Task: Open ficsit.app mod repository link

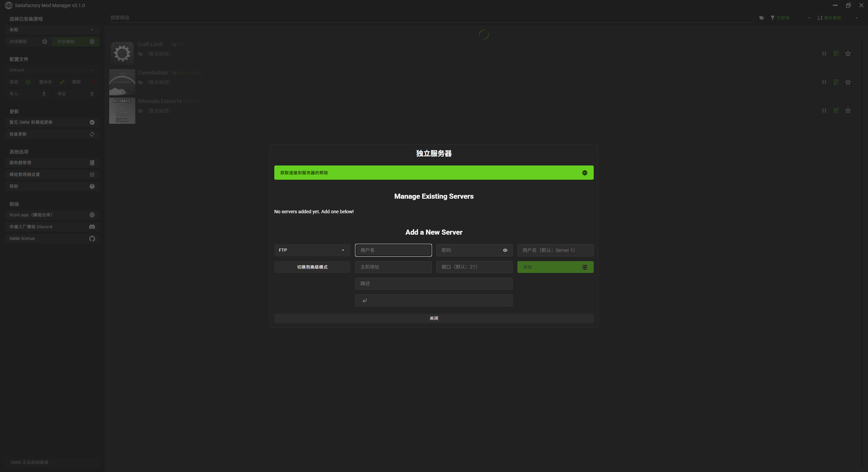Action: coord(52,215)
